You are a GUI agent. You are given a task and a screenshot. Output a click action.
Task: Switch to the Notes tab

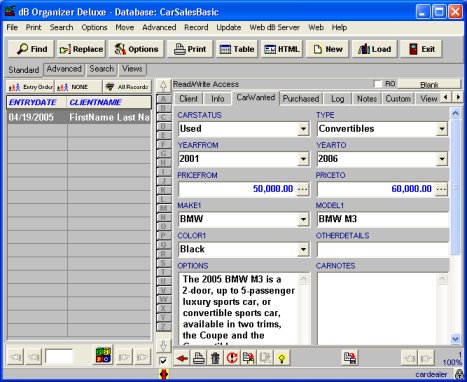tap(367, 99)
